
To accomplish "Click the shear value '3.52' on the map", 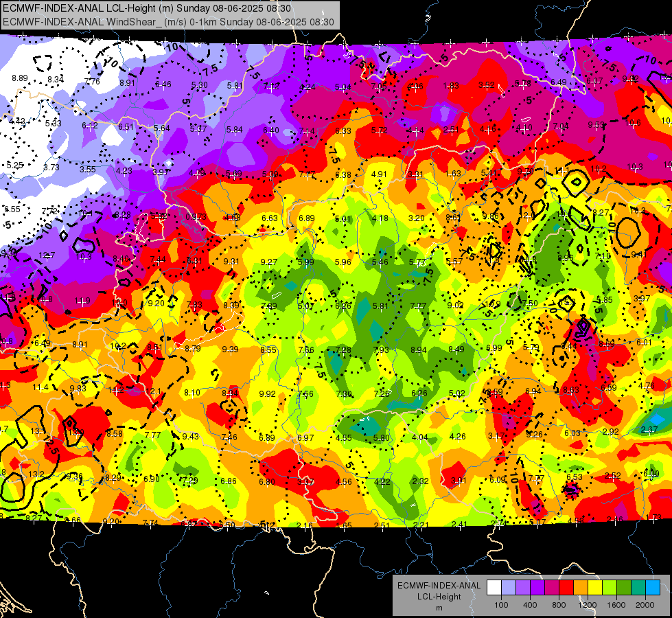I will pos(487,85).
